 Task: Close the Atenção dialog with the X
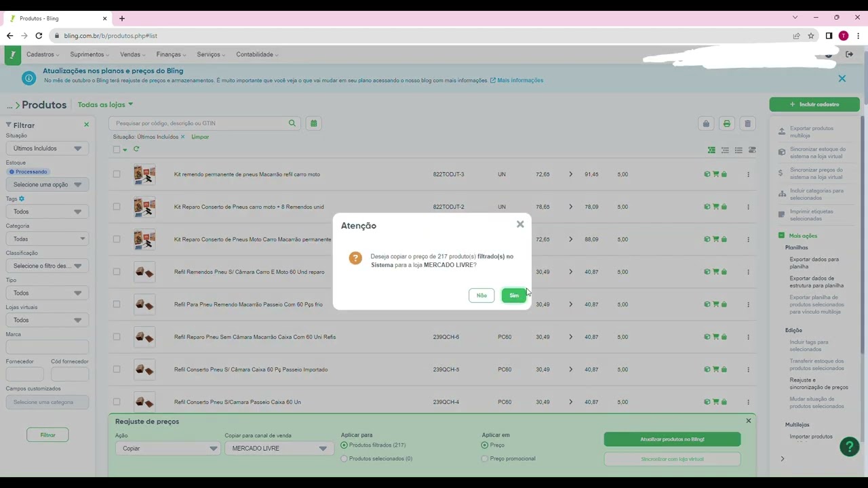[x=520, y=224]
